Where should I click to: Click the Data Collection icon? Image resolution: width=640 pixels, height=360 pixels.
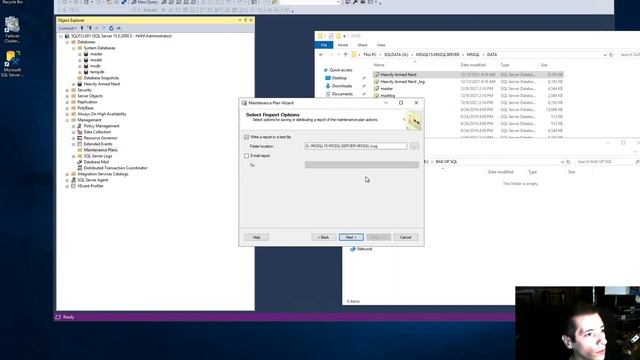80,132
